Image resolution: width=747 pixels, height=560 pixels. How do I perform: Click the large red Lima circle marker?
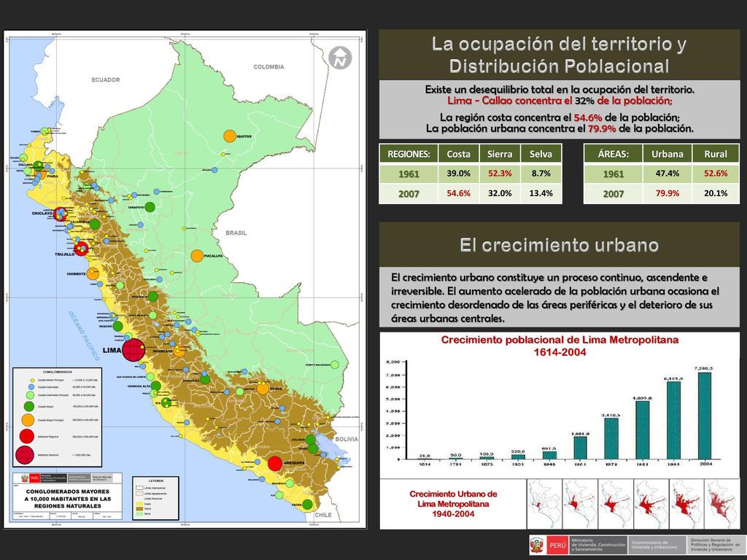tap(134, 350)
